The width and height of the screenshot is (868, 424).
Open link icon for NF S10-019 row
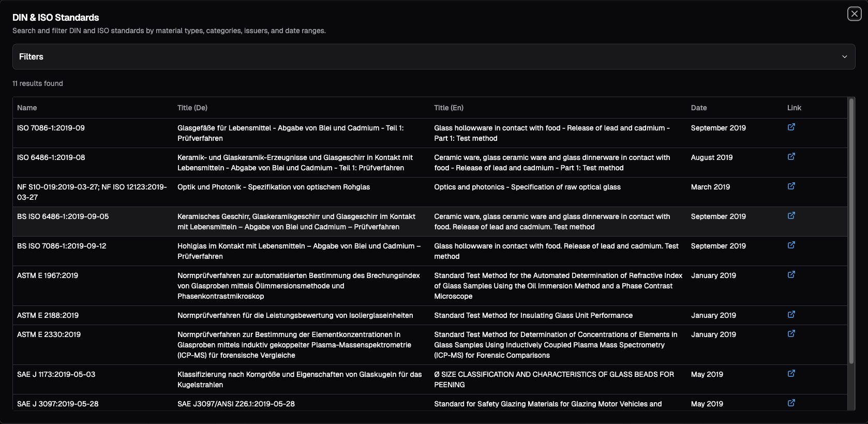pyautogui.click(x=791, y=186)
